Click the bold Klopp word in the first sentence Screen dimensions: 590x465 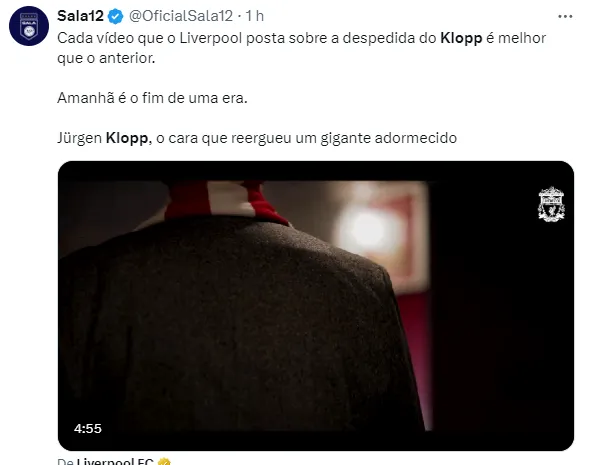tap(461, 38)
